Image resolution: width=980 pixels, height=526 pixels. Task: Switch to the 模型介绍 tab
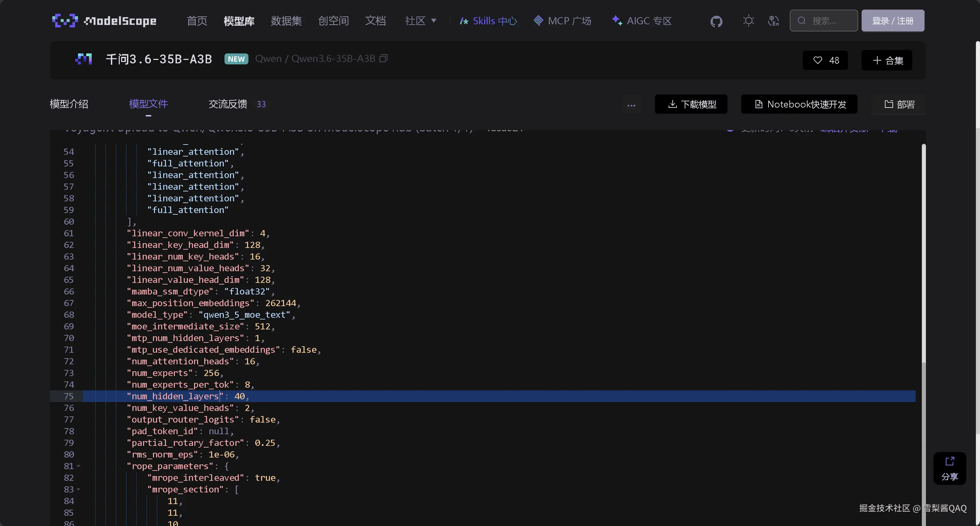(x=69, y=104)
